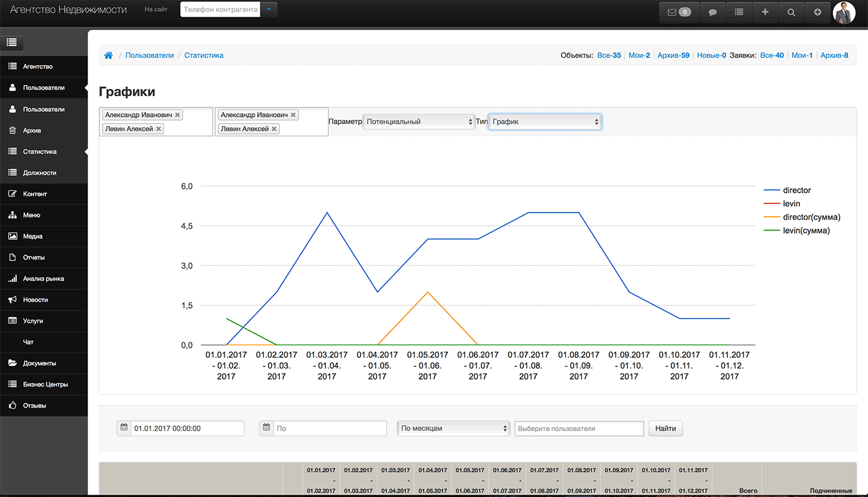Open the Тип dropdown showing График
868x497 pixels.
pyautogui.click(x=545, y=122)
